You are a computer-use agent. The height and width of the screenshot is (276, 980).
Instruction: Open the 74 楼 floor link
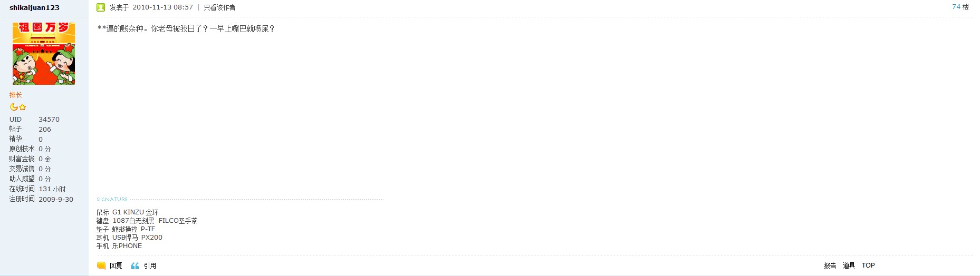click(x=960, y=7)
